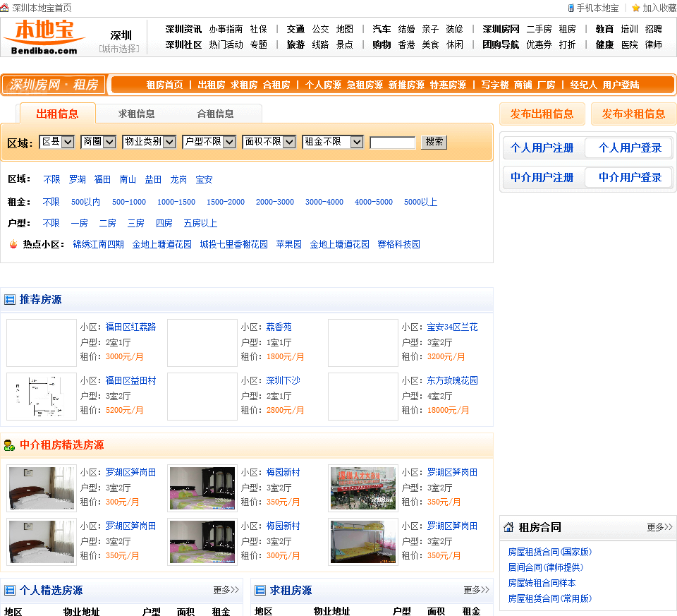
Task: Filter rent by 2000-3000
Action: [274, 203]
